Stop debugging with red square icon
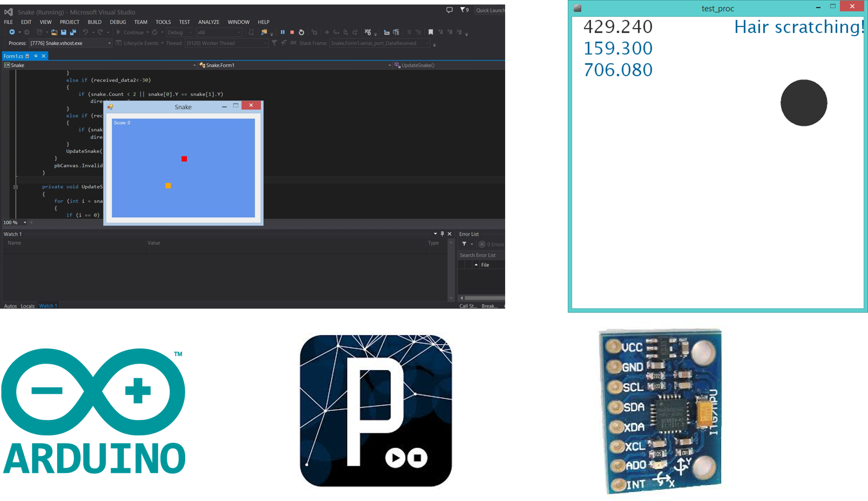 click(x=292, y=32)
